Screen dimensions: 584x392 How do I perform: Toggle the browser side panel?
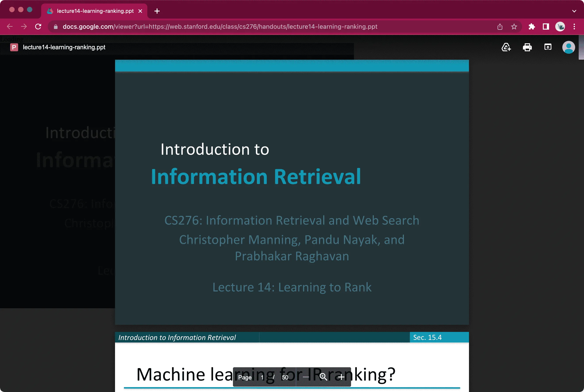click(x=546, y=27)
